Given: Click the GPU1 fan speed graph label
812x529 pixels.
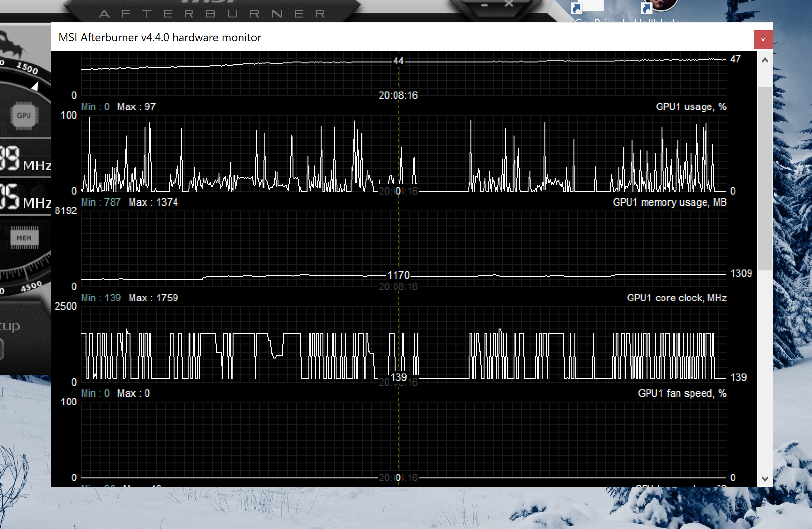Looking at the screenshot, I should 682,393.
